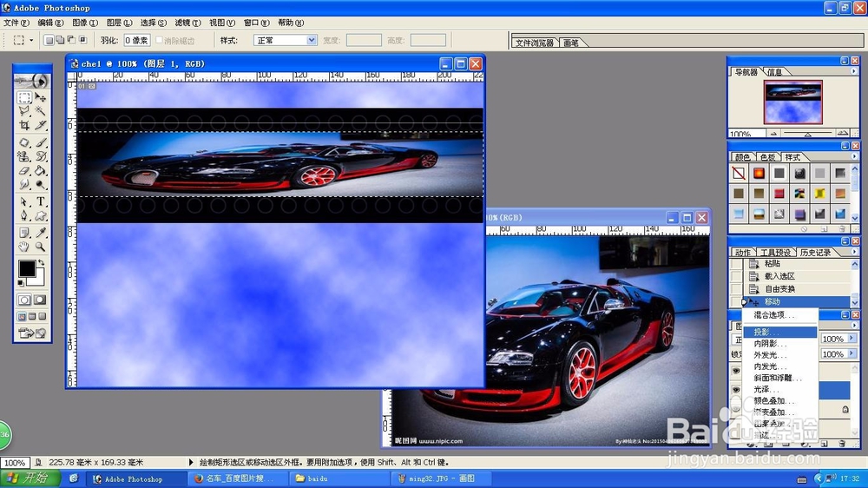
Task: Open the layer fill 100% slider arrow
Action: 852,353
